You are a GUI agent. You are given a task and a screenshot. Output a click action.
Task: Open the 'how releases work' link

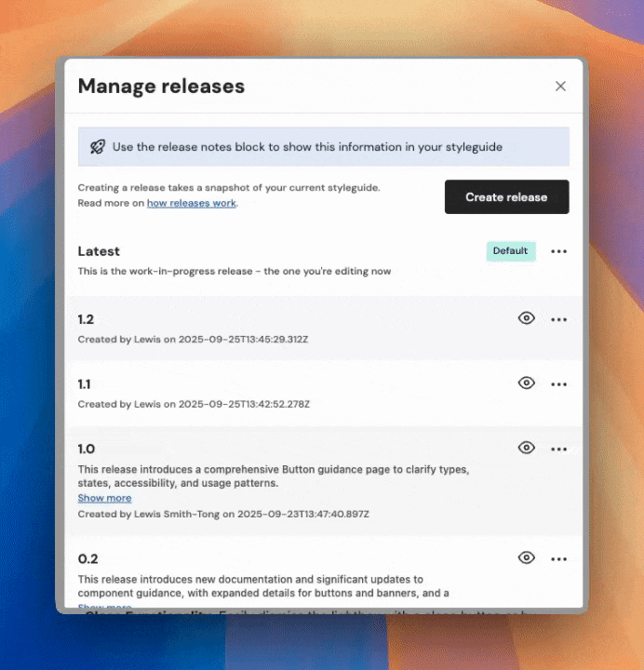[191, 203]
